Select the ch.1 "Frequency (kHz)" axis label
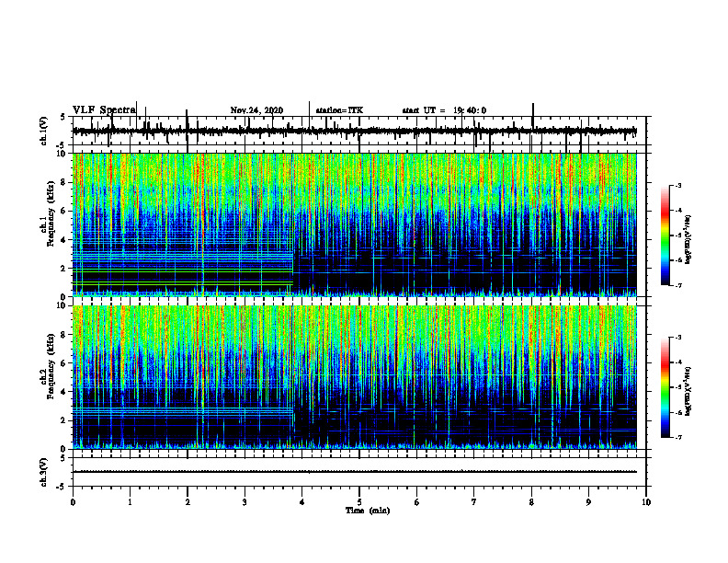 (51, 214)
